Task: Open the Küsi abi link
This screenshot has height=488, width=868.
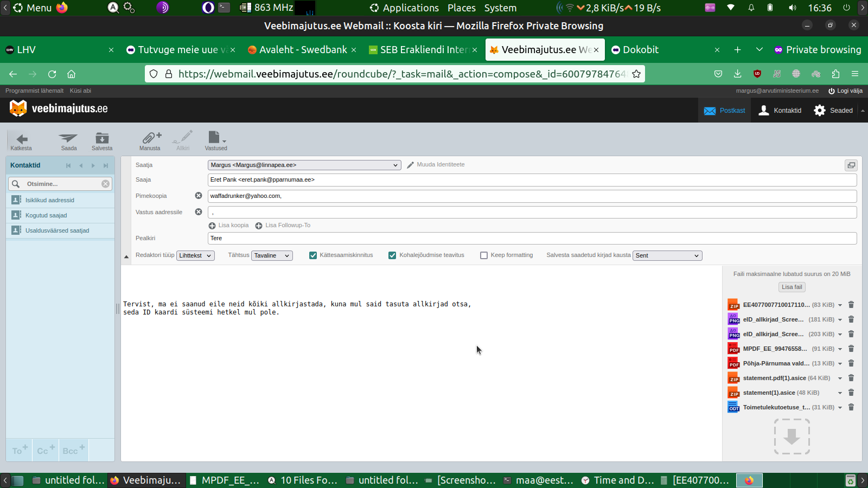Action: pos(80,91)
